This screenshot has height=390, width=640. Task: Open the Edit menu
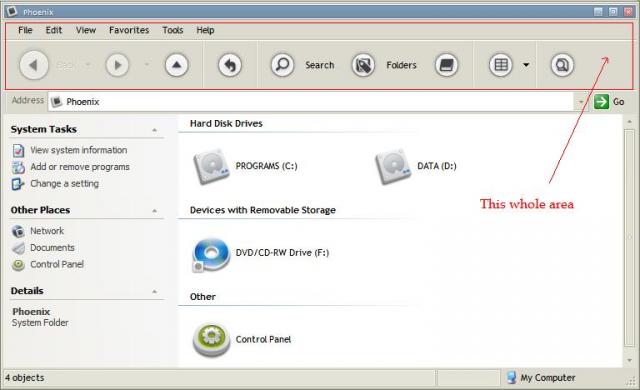pos(53,30)
